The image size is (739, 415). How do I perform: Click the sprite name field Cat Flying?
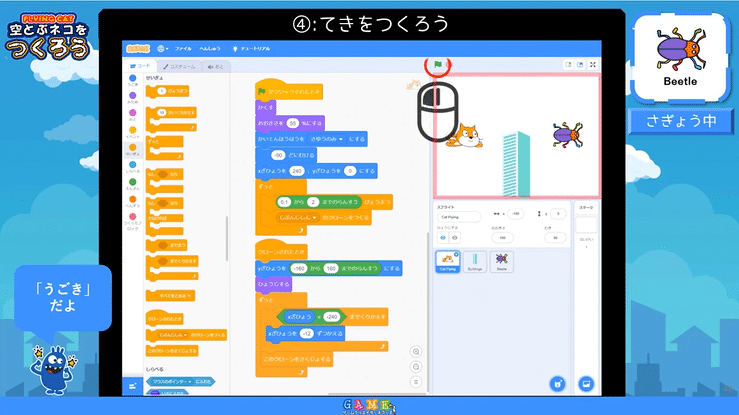[459, 217]
